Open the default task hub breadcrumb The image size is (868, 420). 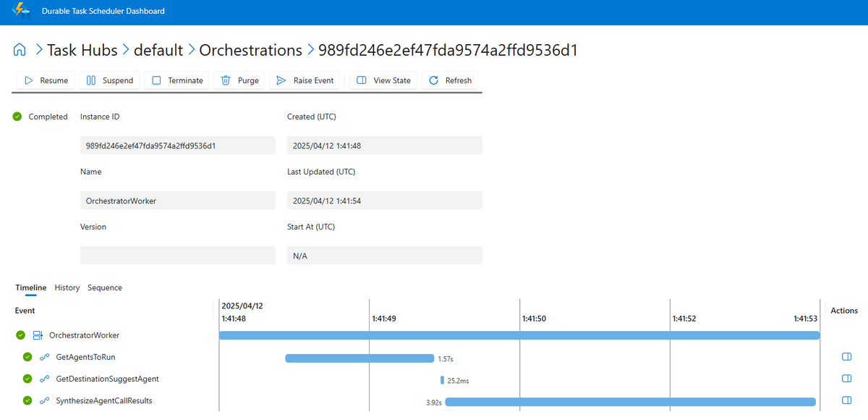(158, 50)
